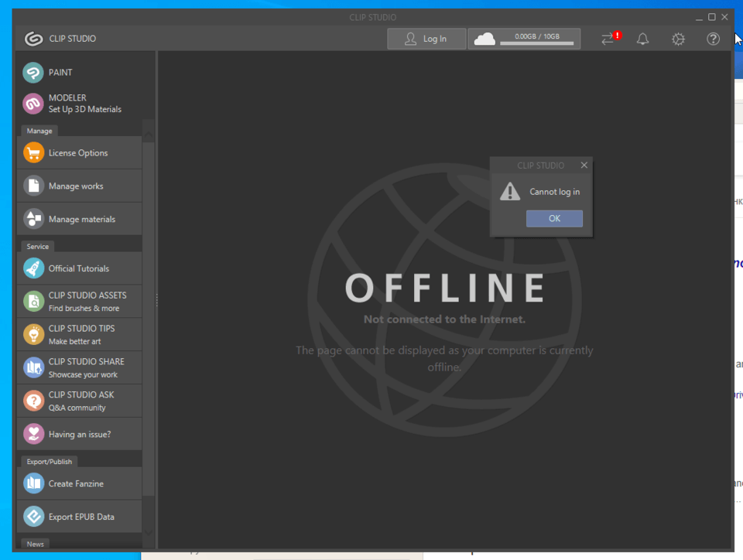This screenshot has height=560, width=743.
Task: Open the PAINT application icon
Action: pyautogui.click(x=33, y=73)
